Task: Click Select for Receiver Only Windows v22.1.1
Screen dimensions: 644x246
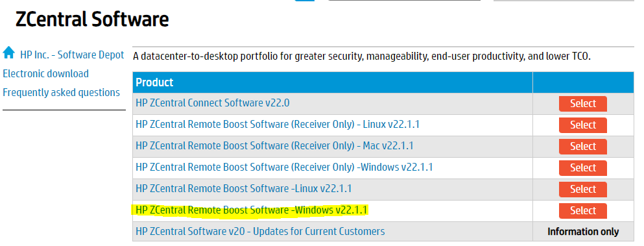Action: pyautogui.click(x=583, y=168)
